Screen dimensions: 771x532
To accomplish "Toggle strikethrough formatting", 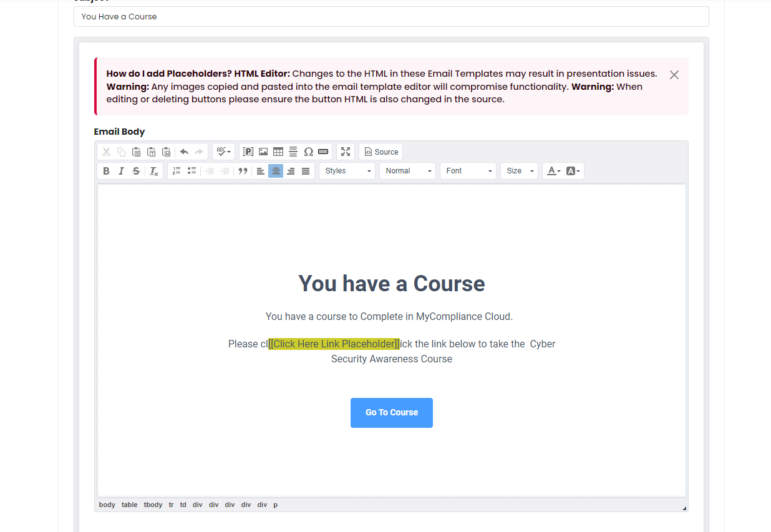I will coord(136,171).
